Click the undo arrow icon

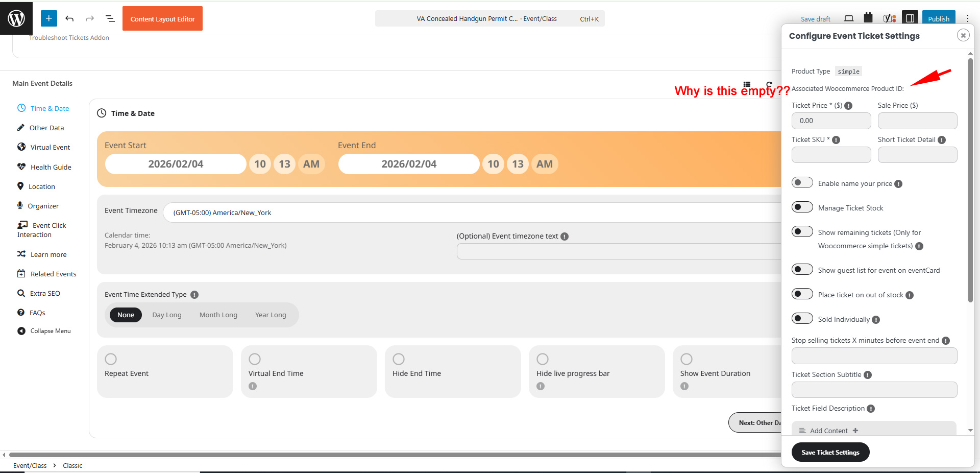tap(69, 18)
